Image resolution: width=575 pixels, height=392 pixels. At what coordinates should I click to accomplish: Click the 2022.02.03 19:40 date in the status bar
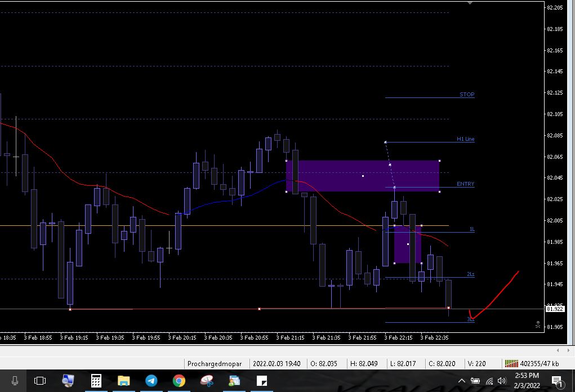[277, 364]
